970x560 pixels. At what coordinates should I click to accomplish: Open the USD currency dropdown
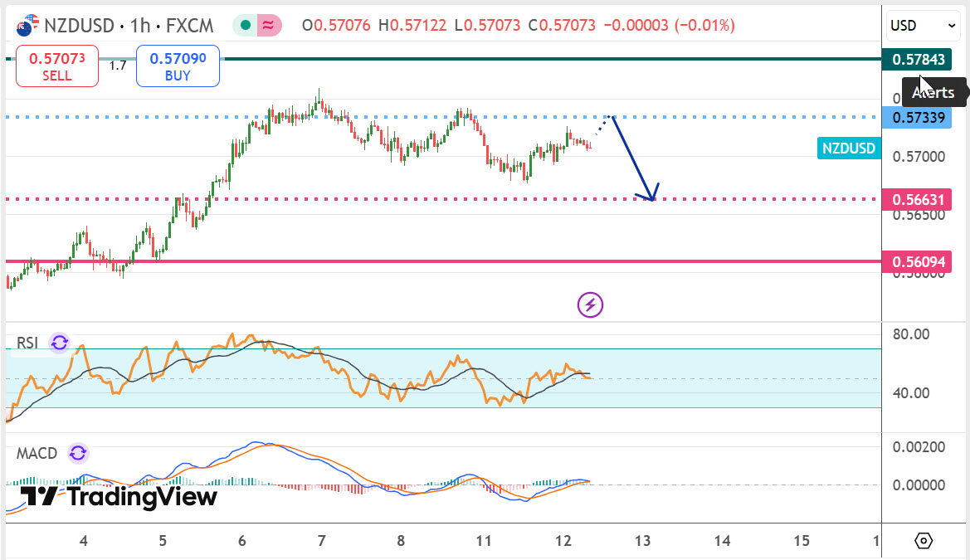(923, 26)
